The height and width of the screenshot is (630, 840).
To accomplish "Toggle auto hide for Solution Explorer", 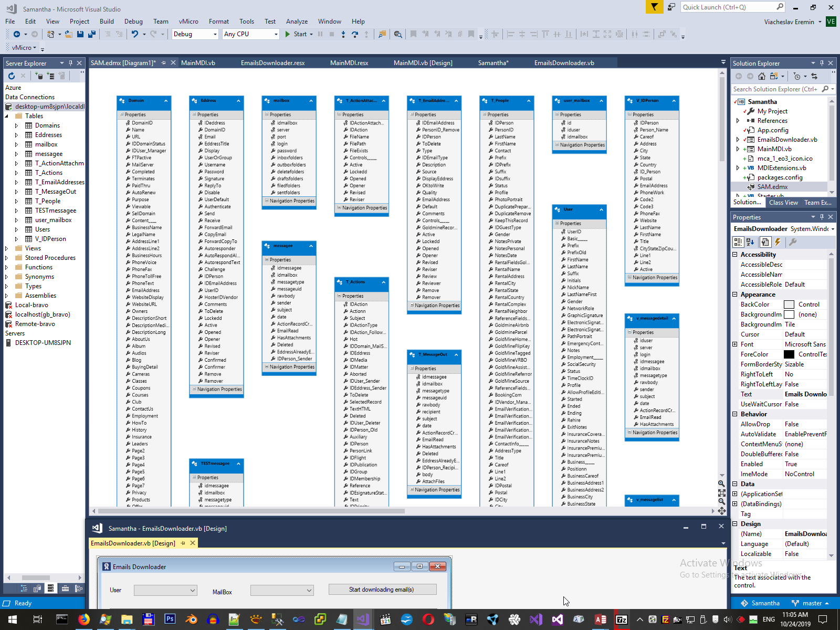I will point(822,63).
